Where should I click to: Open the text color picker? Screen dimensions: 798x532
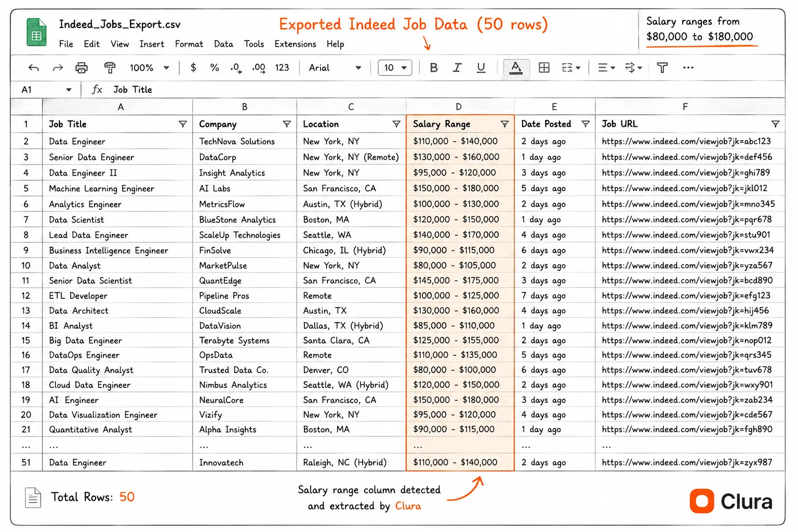point(516,68)
